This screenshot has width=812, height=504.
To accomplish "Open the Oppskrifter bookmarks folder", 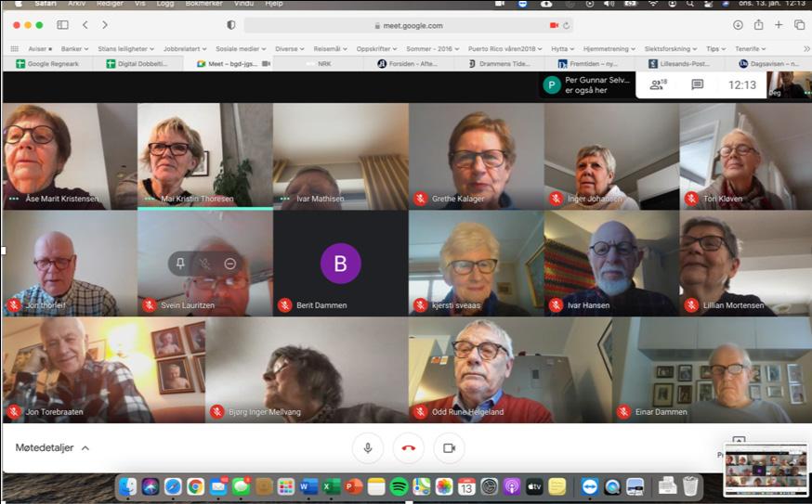I will tap(376, 48).
